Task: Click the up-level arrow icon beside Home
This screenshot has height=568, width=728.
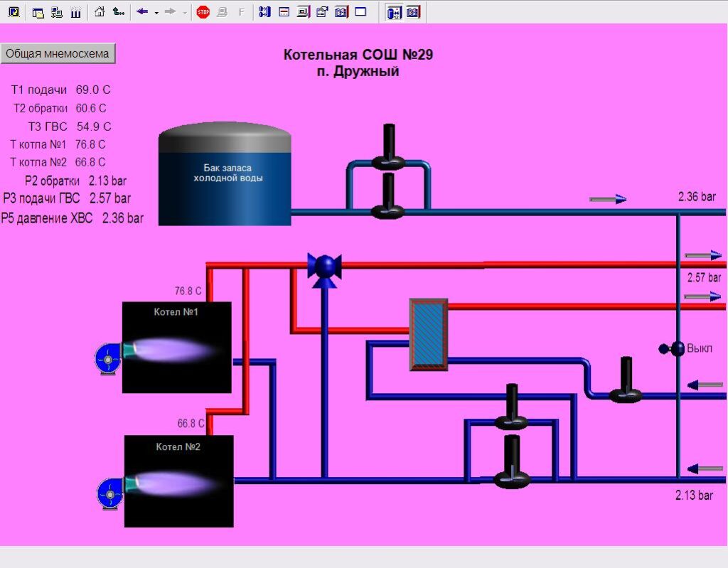Action: pos(119,12)
